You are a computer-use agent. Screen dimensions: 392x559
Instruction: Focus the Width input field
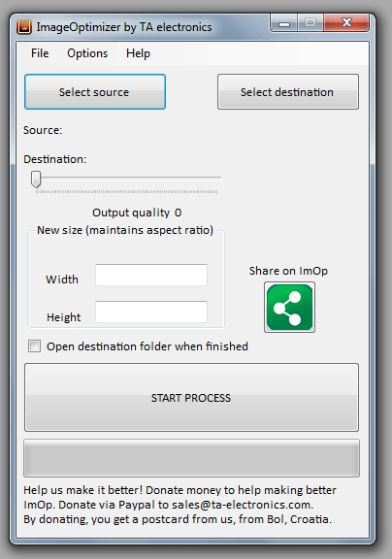click(151, 275)
